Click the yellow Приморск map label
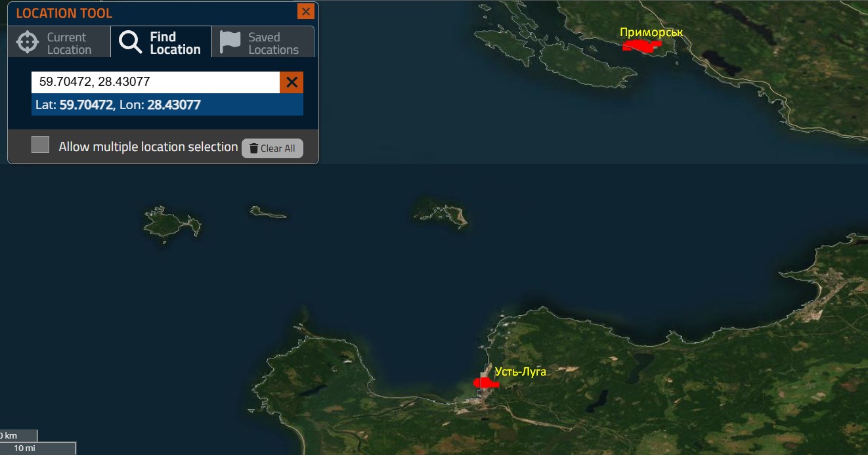 click(x=651, y=32)
